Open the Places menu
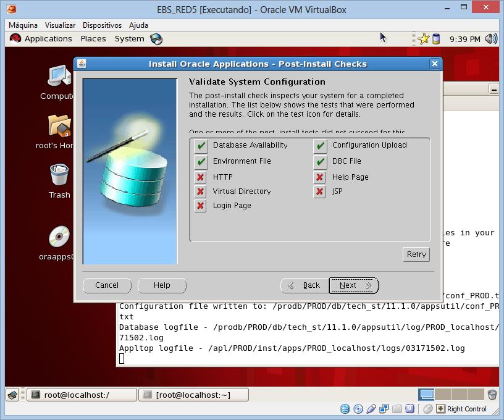504x420 pixels. 93,39
